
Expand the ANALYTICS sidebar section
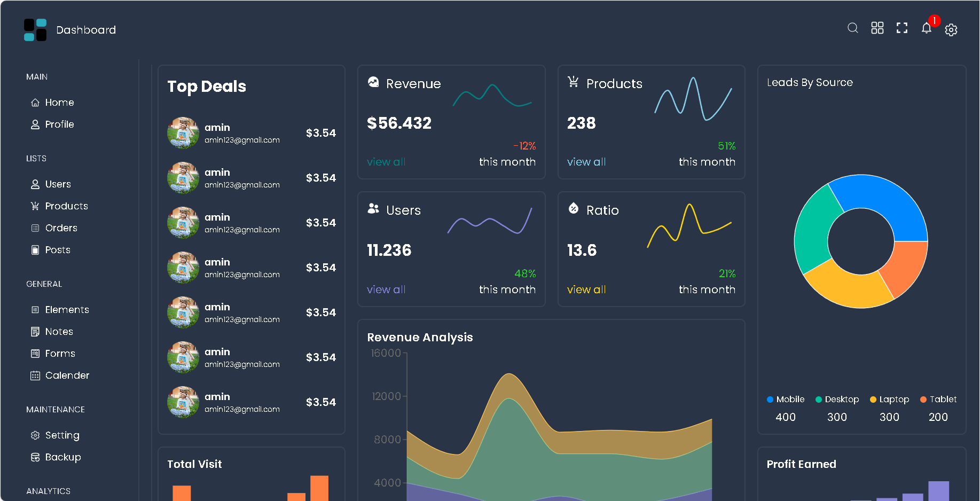48,491
